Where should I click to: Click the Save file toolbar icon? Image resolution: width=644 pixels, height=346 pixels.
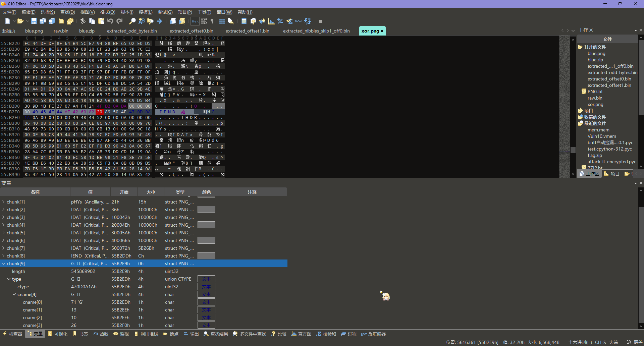[x=34, y=21]
